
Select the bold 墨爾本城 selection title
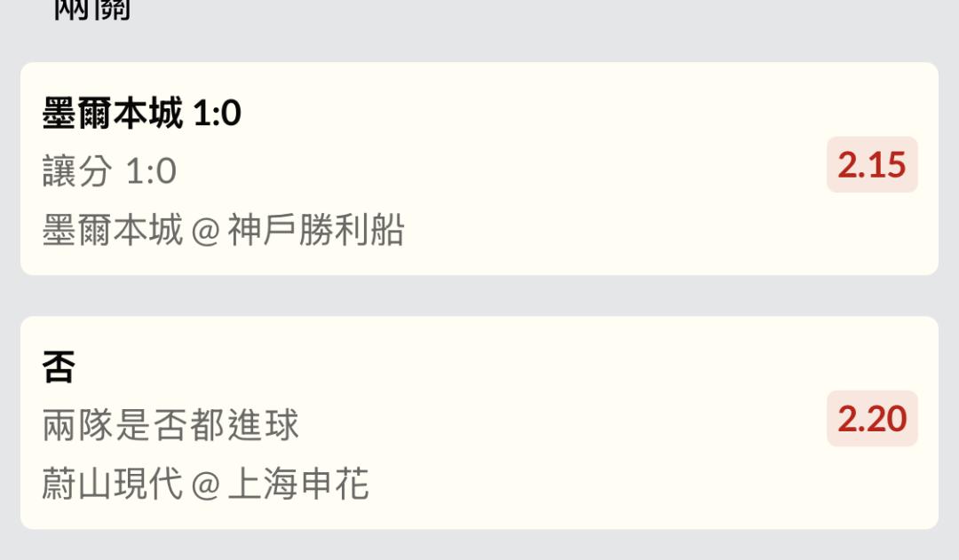[x=113, y=114]
